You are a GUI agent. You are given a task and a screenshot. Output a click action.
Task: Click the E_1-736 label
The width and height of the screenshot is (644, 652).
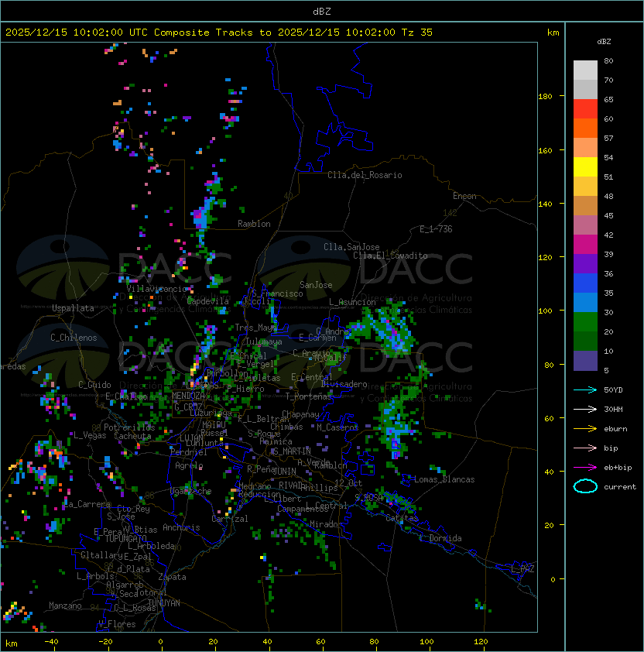point(436,229)
